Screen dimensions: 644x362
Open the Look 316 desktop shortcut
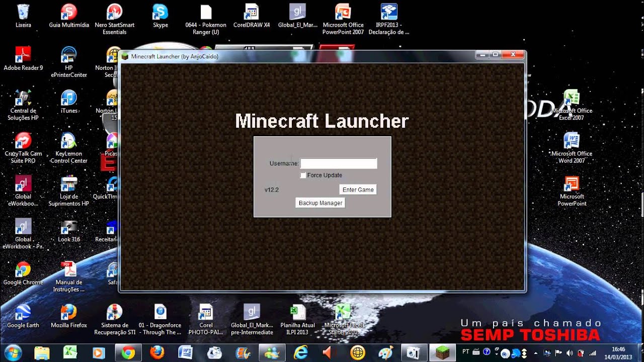click(69, 231)
